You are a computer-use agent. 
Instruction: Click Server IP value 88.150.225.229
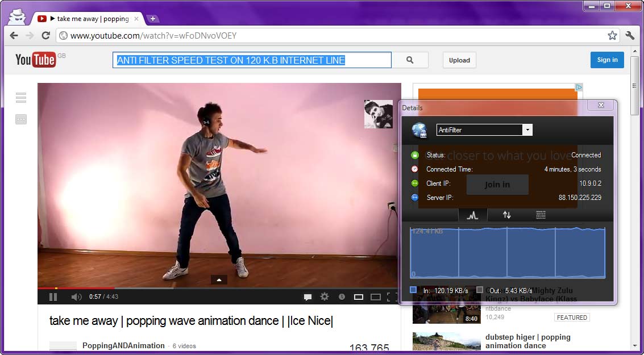click(x=580, y=198)
